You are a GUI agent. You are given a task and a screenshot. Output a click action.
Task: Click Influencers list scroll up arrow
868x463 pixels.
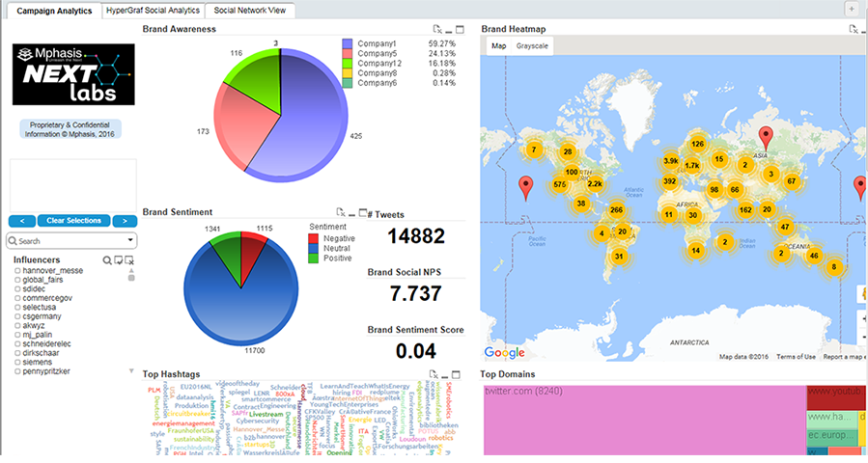tap(131, 270)
